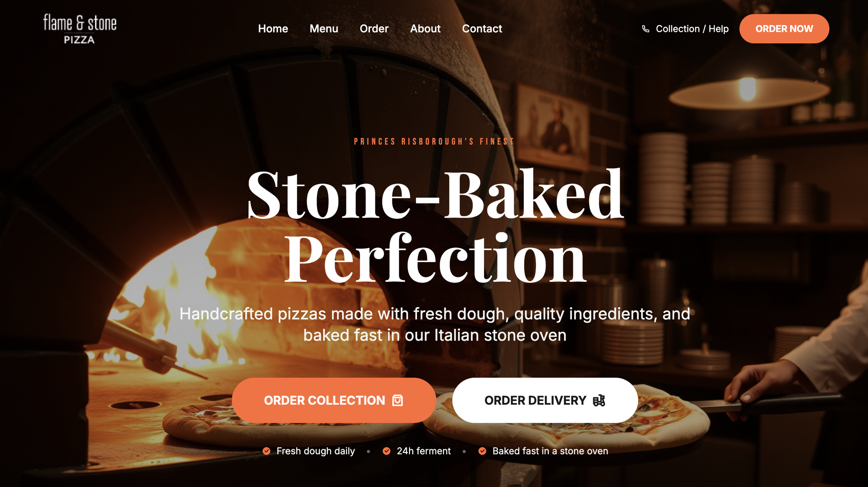Open the About page from the nav bar
Viewport: 868px width, 487px height.
[x=425, y=28]
